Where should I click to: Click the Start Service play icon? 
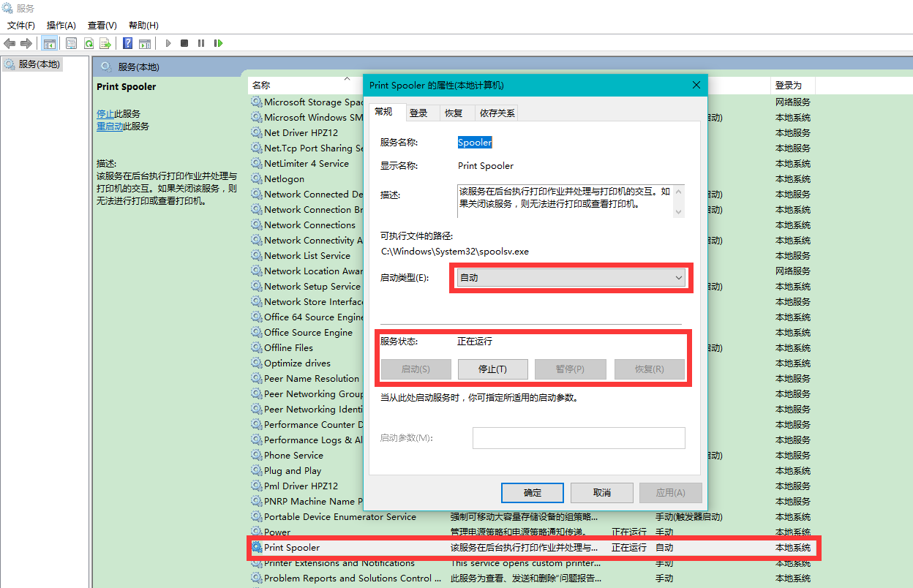tap(168, 43)
